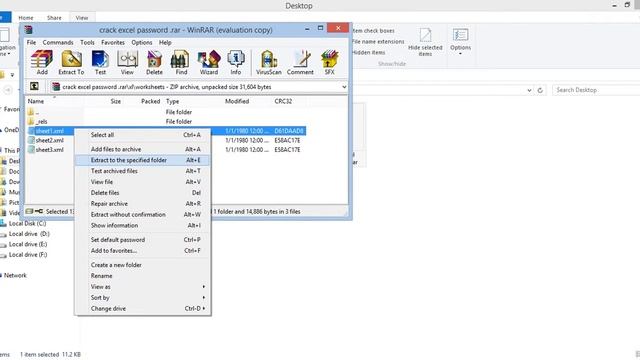Switch to the Home tab in Explorer
640x360 pixels.
click(26, 18)
